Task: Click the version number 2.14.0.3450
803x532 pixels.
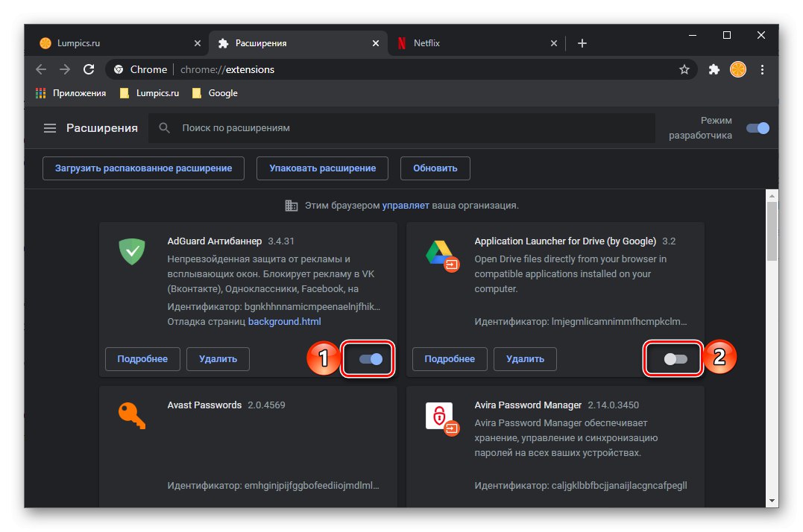Action: pos(614,405)
